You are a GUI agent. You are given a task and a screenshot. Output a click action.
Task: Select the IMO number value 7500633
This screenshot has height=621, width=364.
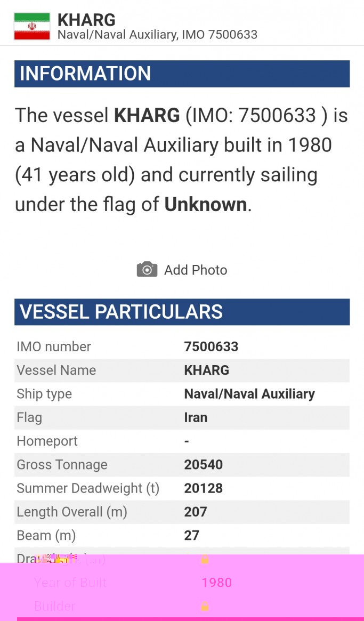coord(211,346)
